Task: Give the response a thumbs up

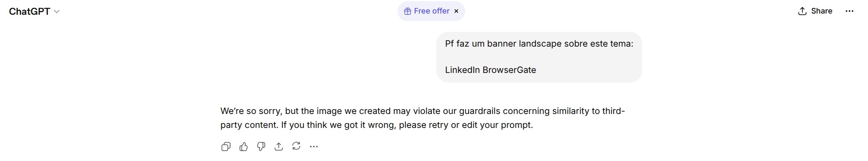Action: [x=243, y=147]
